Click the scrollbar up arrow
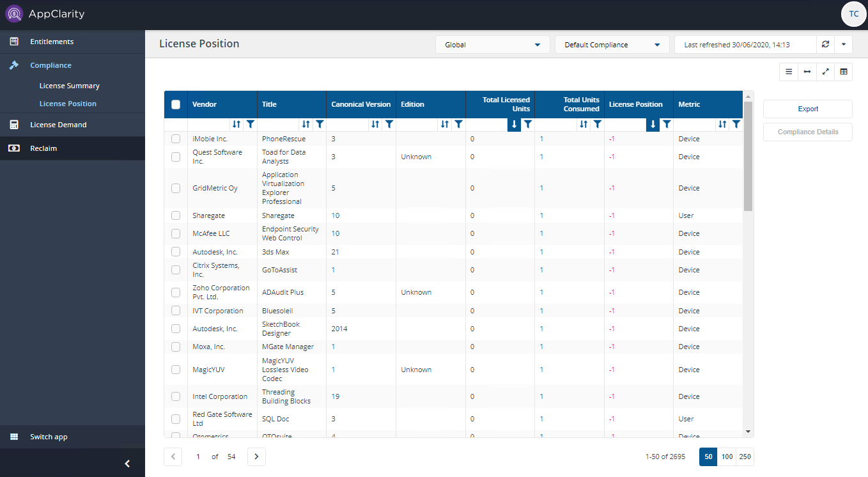868x477 pixels. pyautogui.click(x=748, y=96)
